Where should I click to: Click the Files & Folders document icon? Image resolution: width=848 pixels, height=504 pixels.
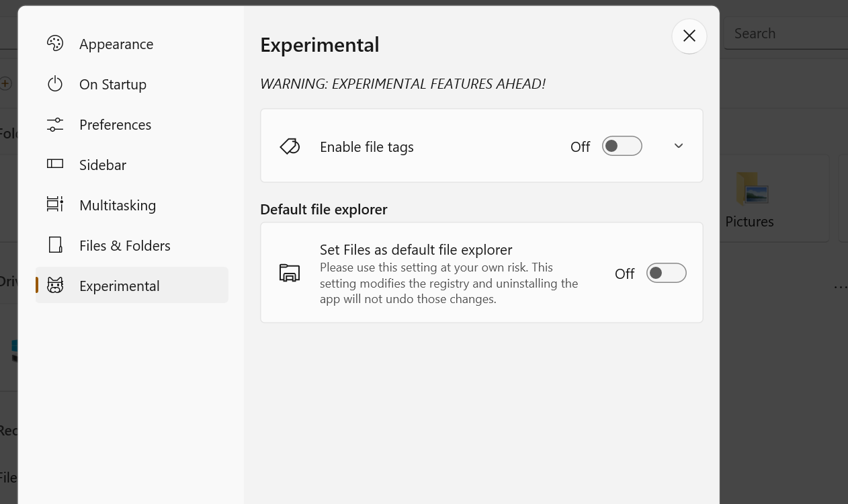pyautogui.click(x=55, y=245)
